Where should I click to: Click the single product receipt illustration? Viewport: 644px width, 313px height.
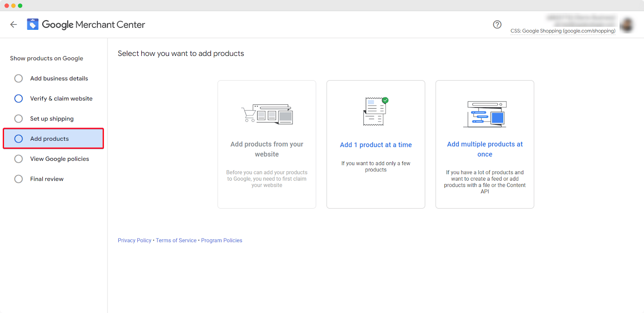coord(376,111)
